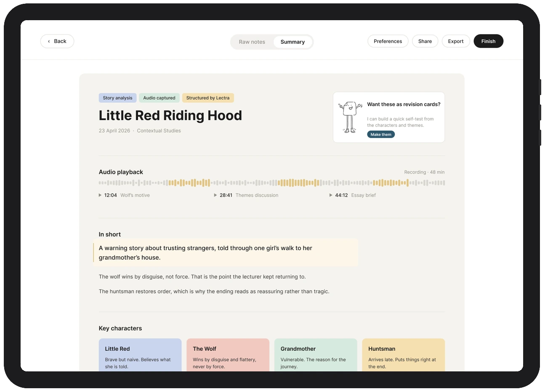545x392 pixels.
Task: Click the Recording · 48 min label
Action: [424, 172]
